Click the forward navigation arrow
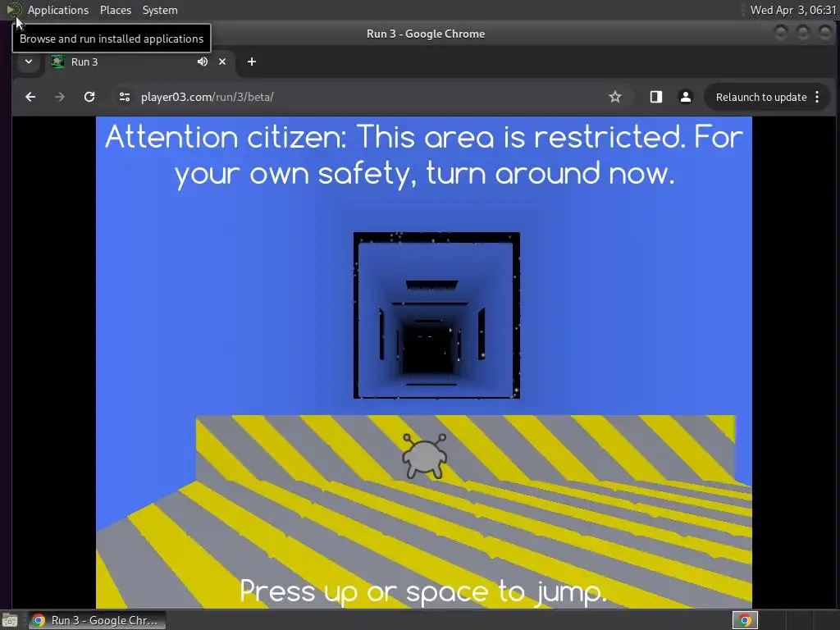This screenshot has width=840, height=630. (x=60, y=97)
